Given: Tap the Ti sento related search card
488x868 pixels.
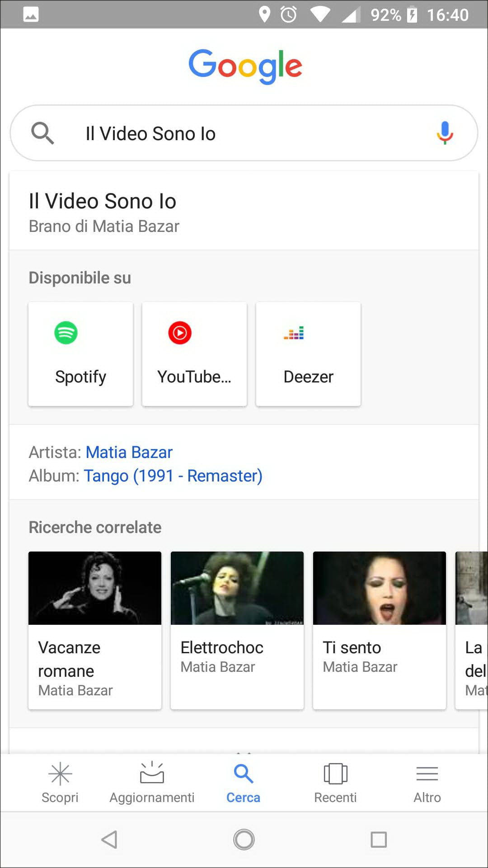Looking at the screenshot, I should 380,630.
